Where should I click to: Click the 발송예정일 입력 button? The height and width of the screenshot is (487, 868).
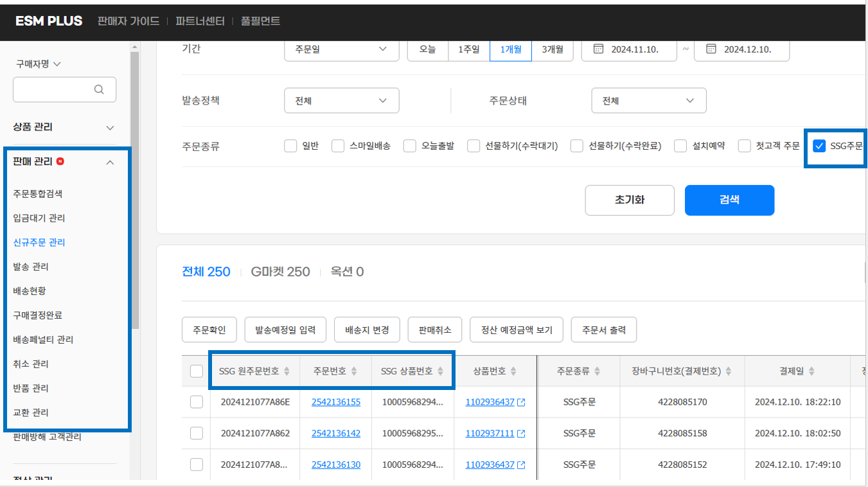tap(285, 330)
